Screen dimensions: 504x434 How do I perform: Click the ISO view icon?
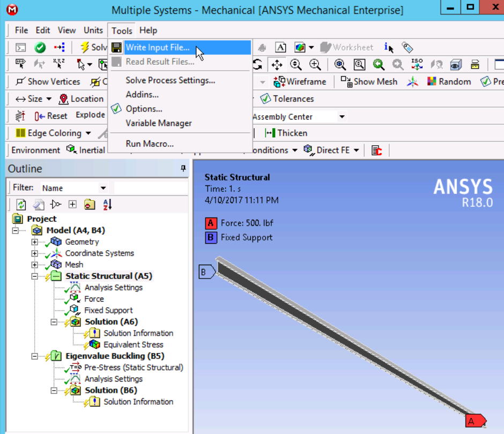pos(417,64)
